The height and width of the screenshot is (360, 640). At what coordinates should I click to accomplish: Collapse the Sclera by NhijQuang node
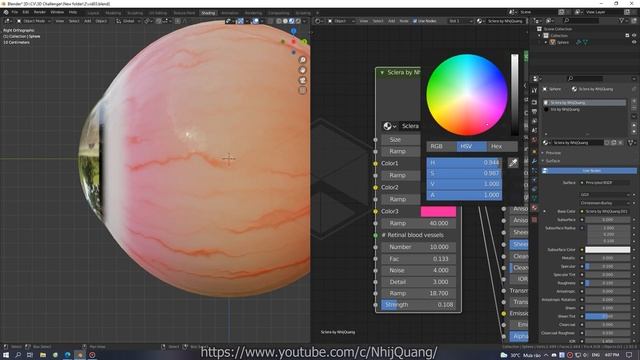(x=382, y=73)
